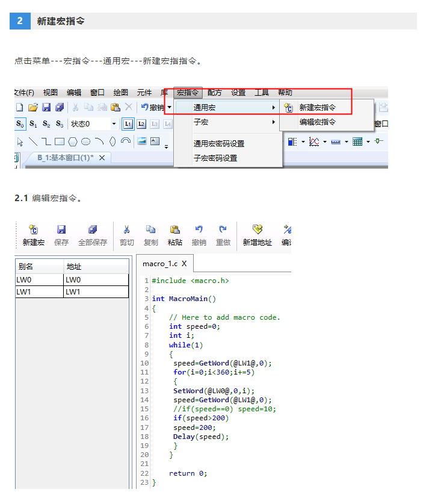This screenshot has height=504, width=426.
Task: Click the 撤销 undo icon in macro editor
Action: [x=199, y=229]
